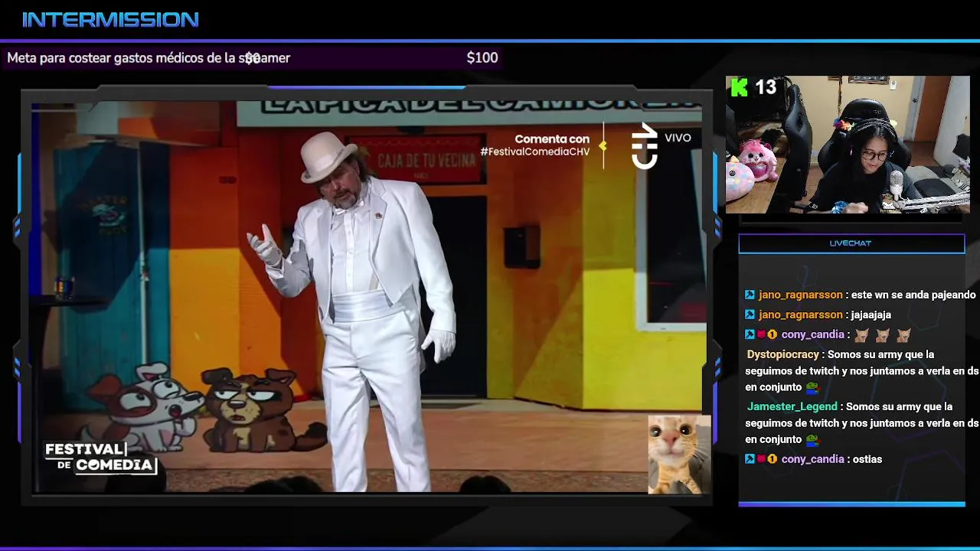
Task: Click the gold number badge beside cony_candia's cat emotes
Action: click(773, 334)
